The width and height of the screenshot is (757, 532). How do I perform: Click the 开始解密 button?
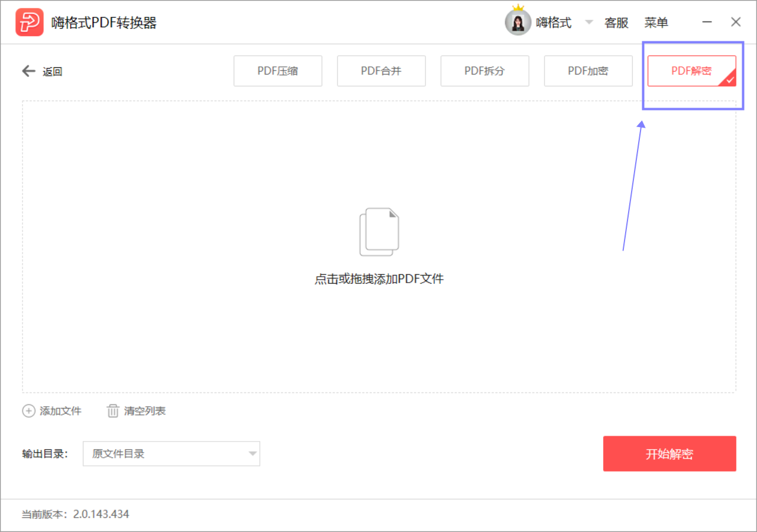(669, 453)
